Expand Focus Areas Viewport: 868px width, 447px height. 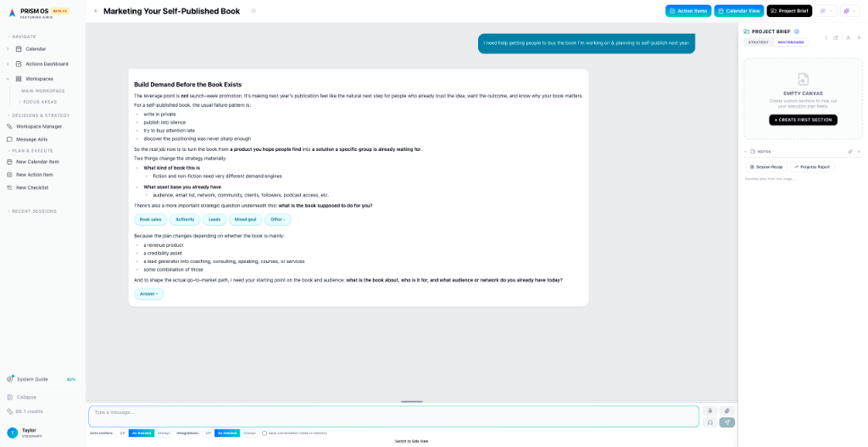tap(20, 102)
